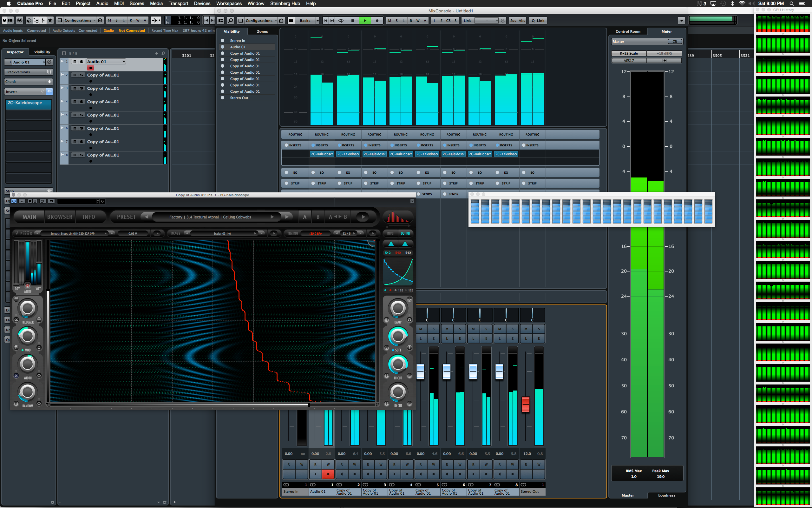Search tracks using the track list magnifier
The width and height of the screenshot is (812, 508).
point(163,53)
